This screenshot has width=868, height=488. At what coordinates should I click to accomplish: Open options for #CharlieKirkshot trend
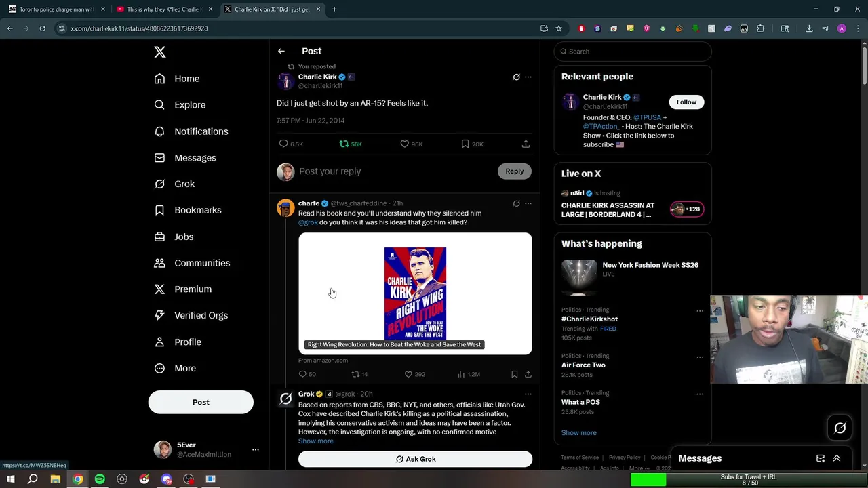700,311
